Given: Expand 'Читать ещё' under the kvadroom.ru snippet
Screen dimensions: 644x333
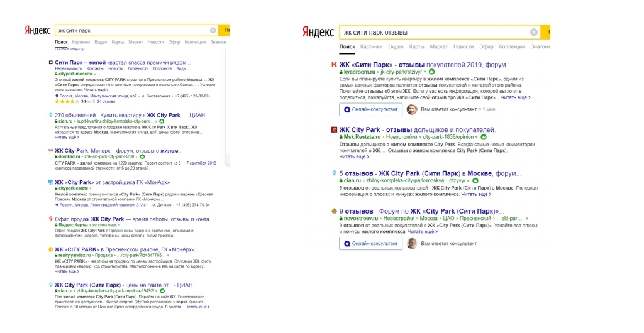Looking at the screenshot, I should point(516,97).
